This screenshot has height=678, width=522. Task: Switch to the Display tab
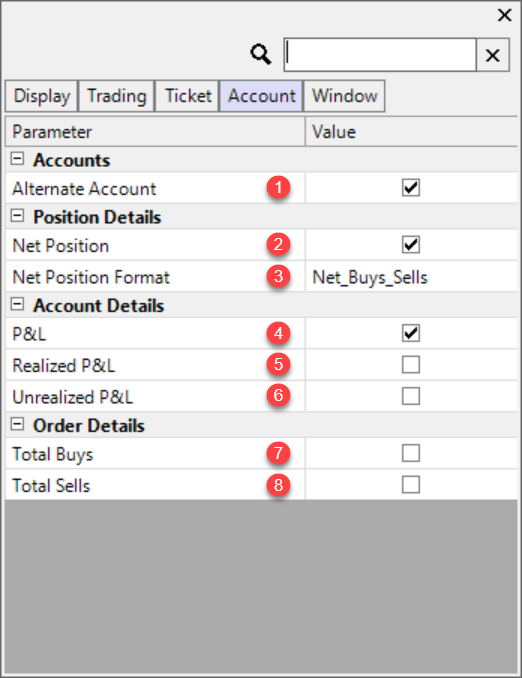click(42, 96)
